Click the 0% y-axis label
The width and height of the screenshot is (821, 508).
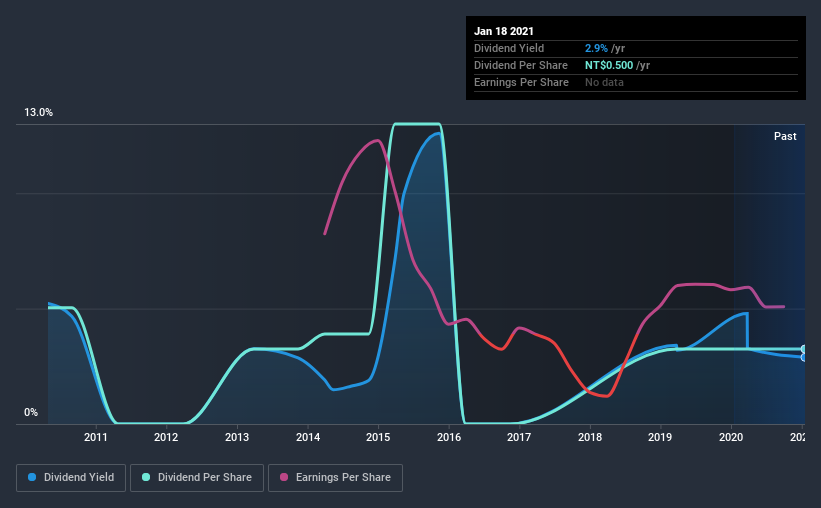coord(31,413)
